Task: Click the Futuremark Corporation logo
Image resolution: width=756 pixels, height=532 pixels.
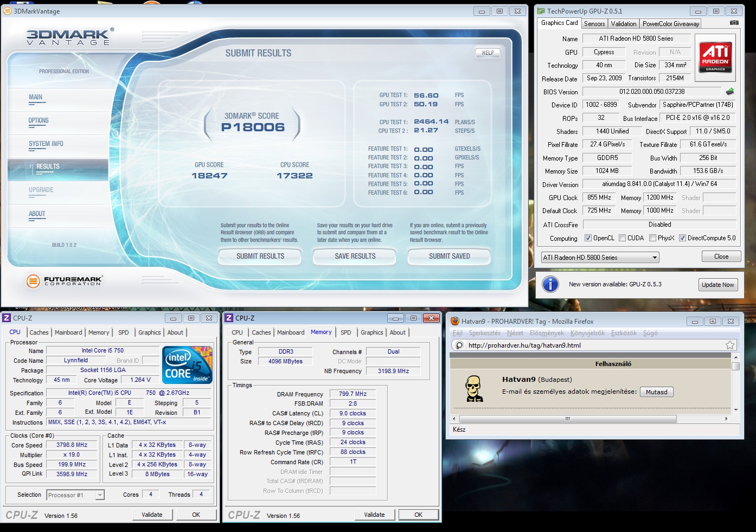Action: tap(64, 281)
